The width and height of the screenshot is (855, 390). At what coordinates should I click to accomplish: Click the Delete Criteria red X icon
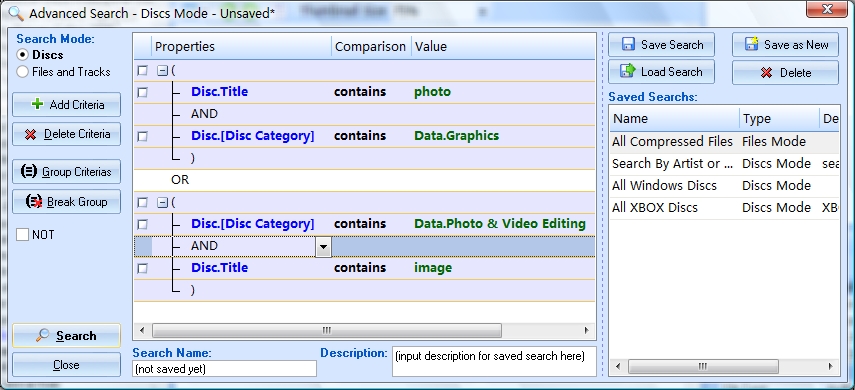(31, 134)
